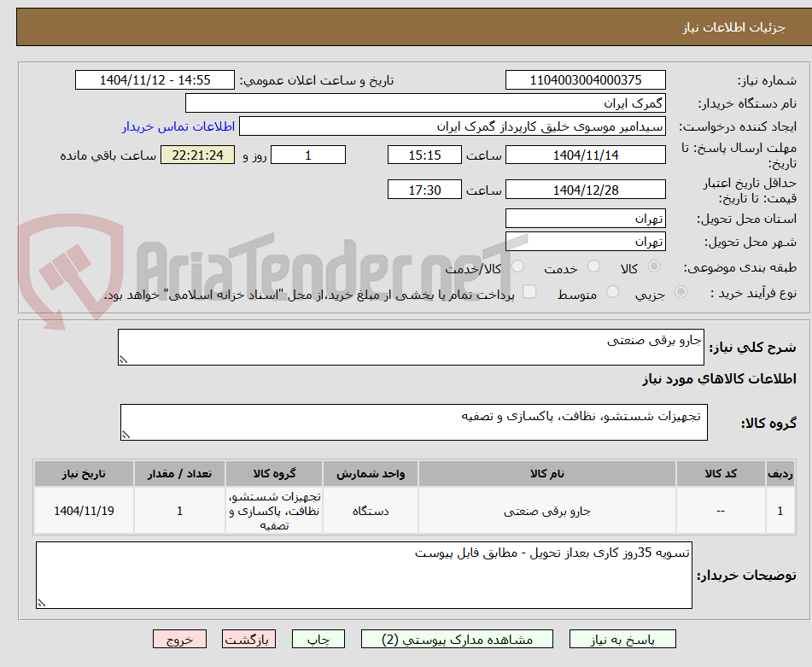Open مشاهده مدارک پیوستی (2) attachments
The width and height of the screenshot is (812, 667).
point(457,639)
